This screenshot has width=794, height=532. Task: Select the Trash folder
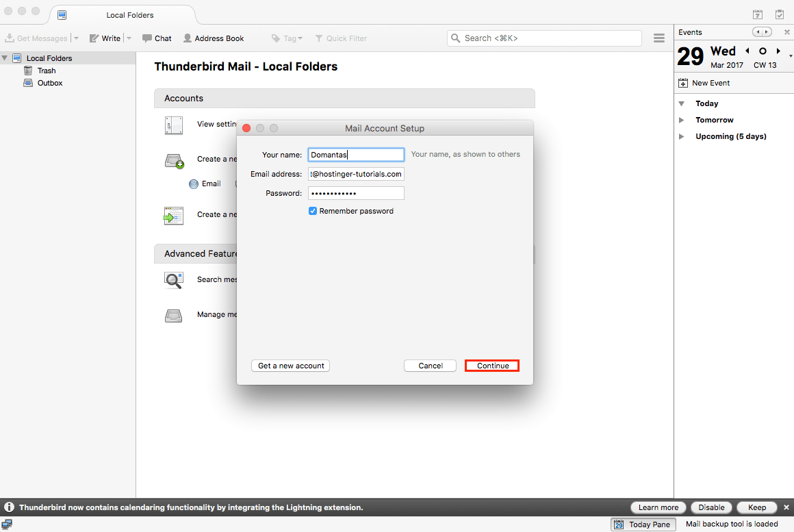(47, 71)
